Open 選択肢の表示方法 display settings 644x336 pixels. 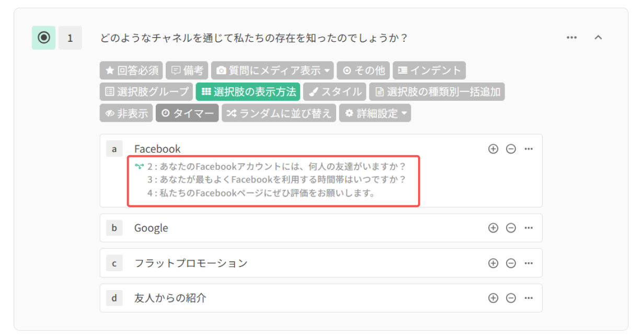tap(248, 92)
